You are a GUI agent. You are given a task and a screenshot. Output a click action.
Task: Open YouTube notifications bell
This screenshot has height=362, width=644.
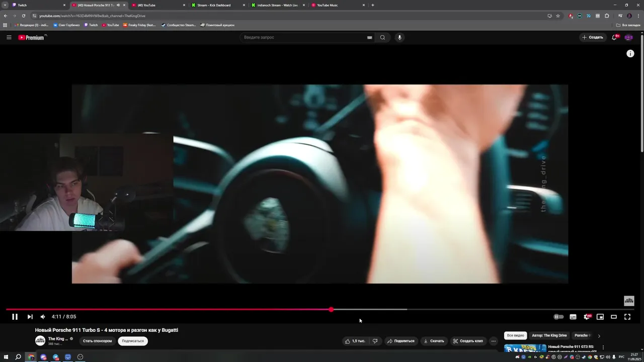614,37
